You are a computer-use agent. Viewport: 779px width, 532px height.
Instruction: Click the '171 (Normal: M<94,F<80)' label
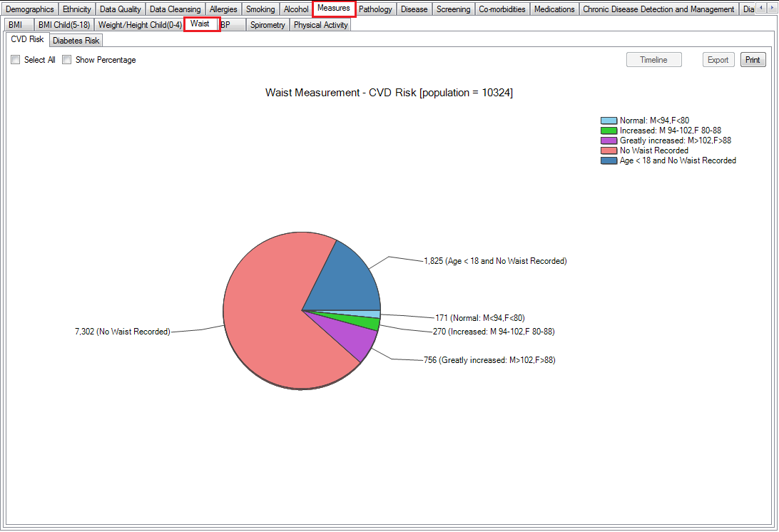coord(480,318)
